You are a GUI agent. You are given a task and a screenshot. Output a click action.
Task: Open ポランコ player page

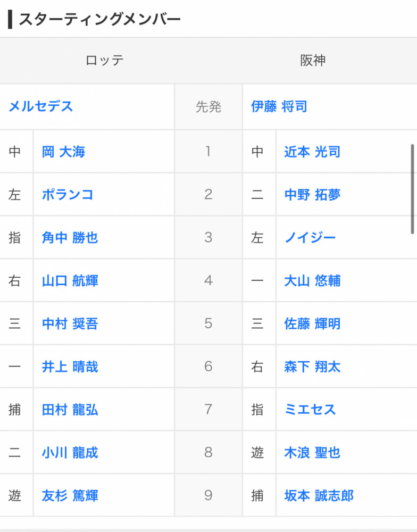(68, 195)
